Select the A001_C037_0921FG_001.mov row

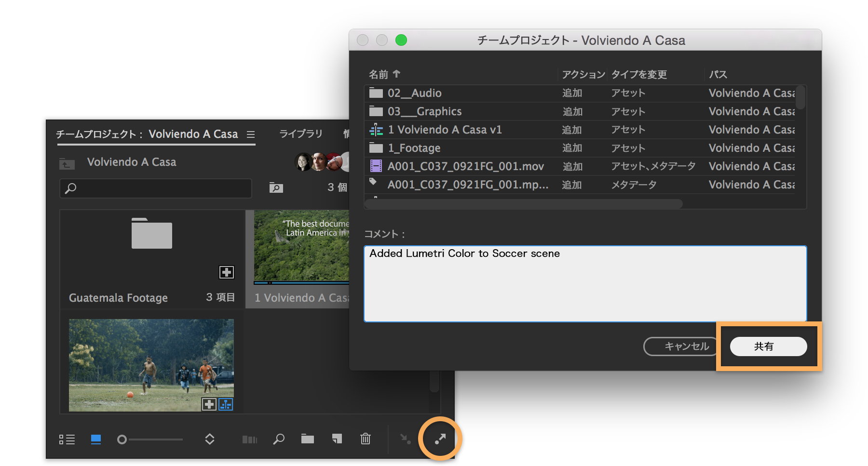point(580,166)
